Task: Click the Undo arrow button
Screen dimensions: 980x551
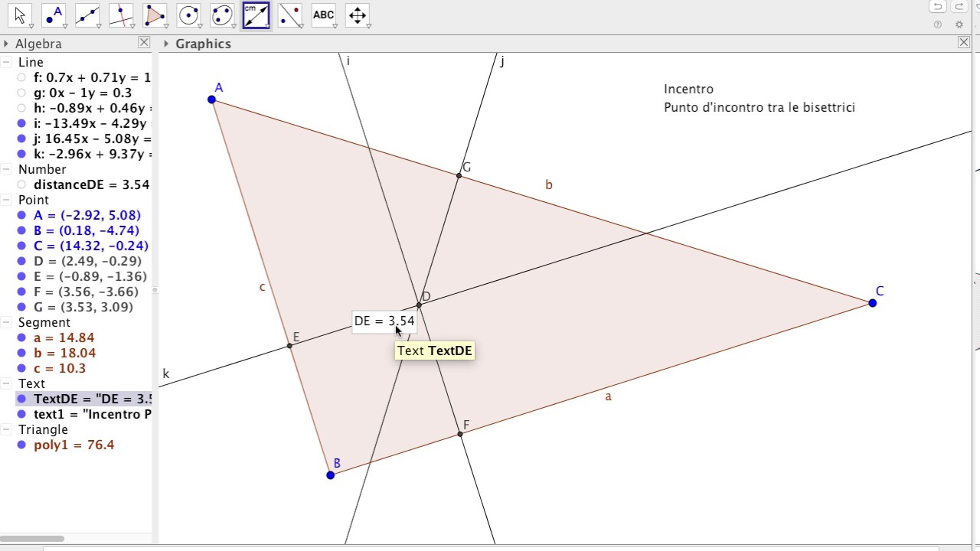Action: 938,7
